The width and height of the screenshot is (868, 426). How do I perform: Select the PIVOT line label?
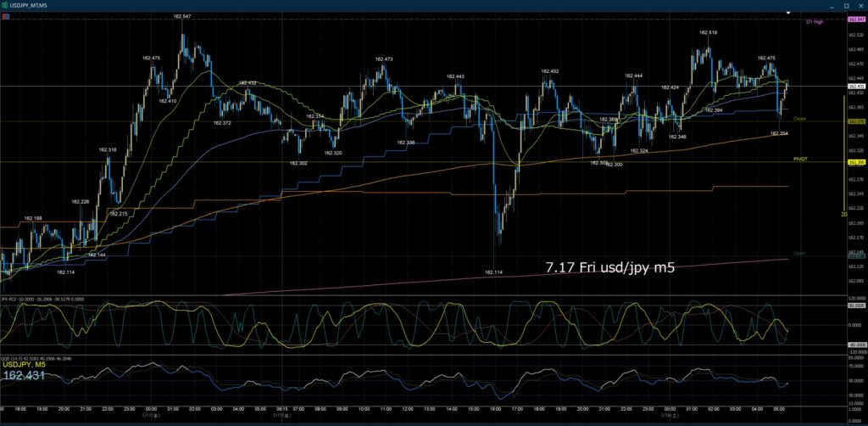pos(800,159)
